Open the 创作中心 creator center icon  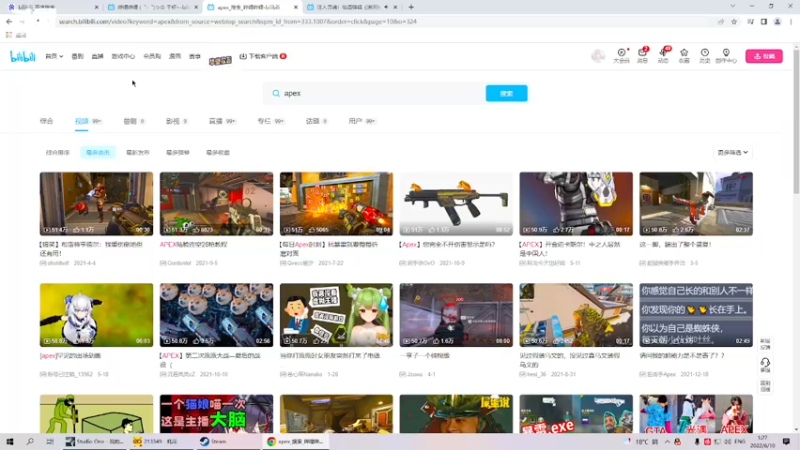(726, 56)
